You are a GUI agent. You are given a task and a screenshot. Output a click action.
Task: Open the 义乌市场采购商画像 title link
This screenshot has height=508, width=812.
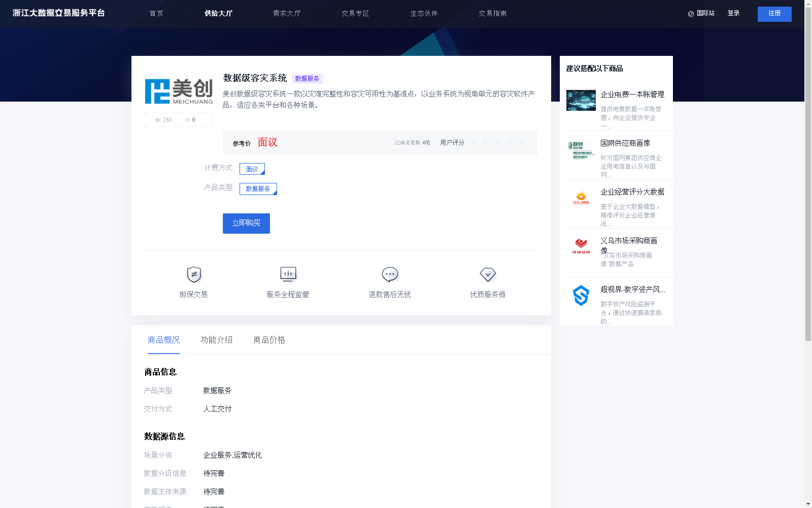[x=629, y=245]
